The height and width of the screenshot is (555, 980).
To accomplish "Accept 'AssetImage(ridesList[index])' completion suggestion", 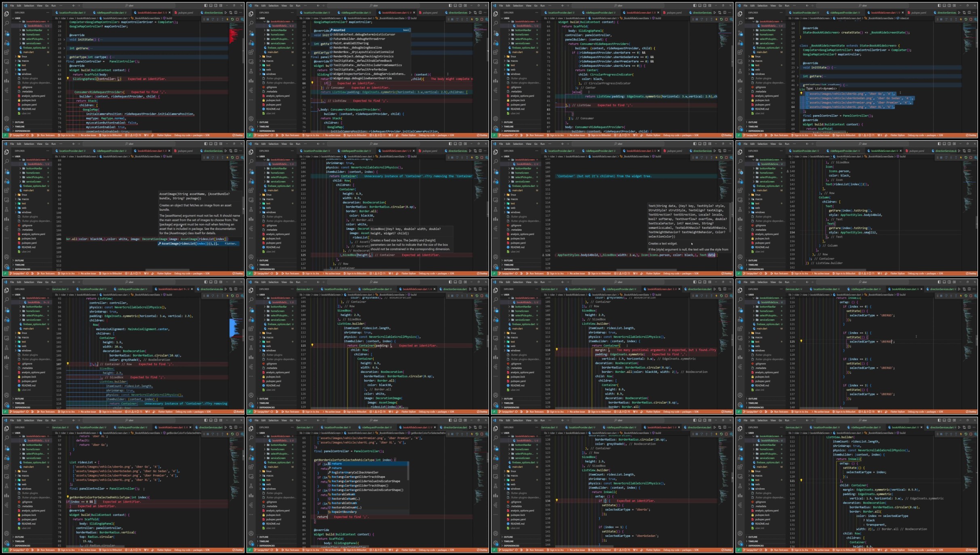I will click(198, 244).
